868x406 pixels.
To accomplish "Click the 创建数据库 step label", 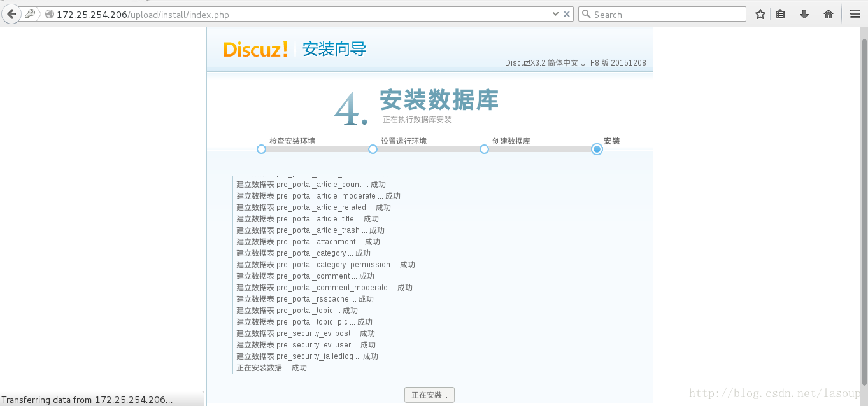I will coord(511,141).
